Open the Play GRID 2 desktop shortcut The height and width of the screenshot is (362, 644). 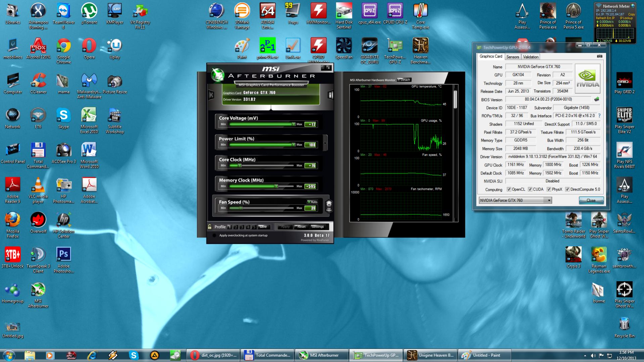624,83
